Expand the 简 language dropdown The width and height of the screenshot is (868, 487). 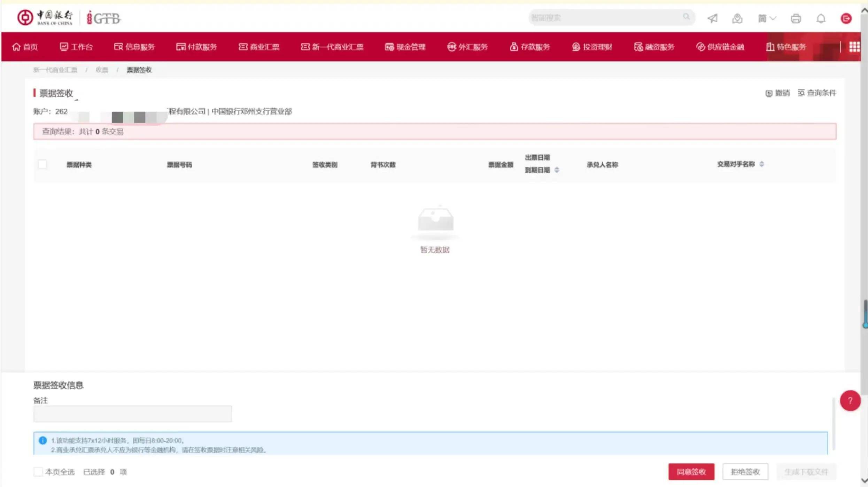(767, 18)
